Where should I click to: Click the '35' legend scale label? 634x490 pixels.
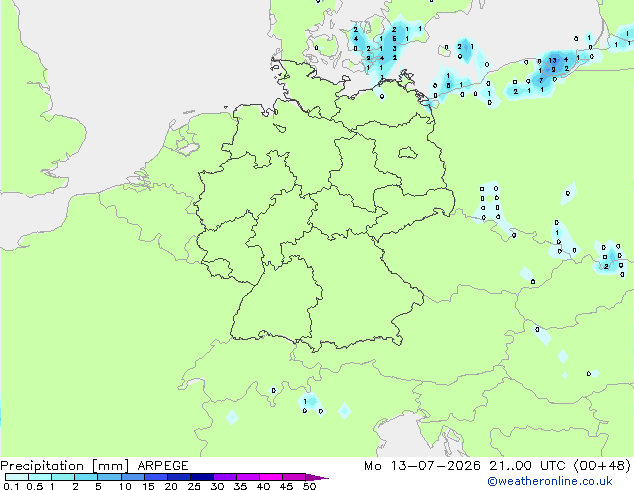pos(240,486)
